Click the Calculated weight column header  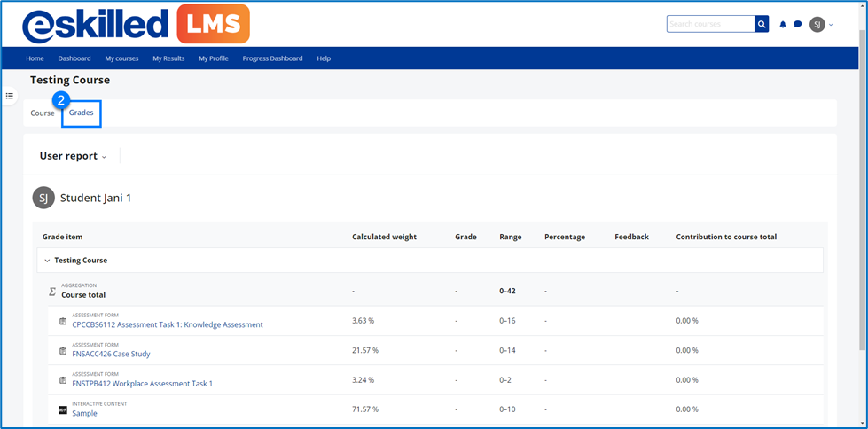click(x=384, y=237)
